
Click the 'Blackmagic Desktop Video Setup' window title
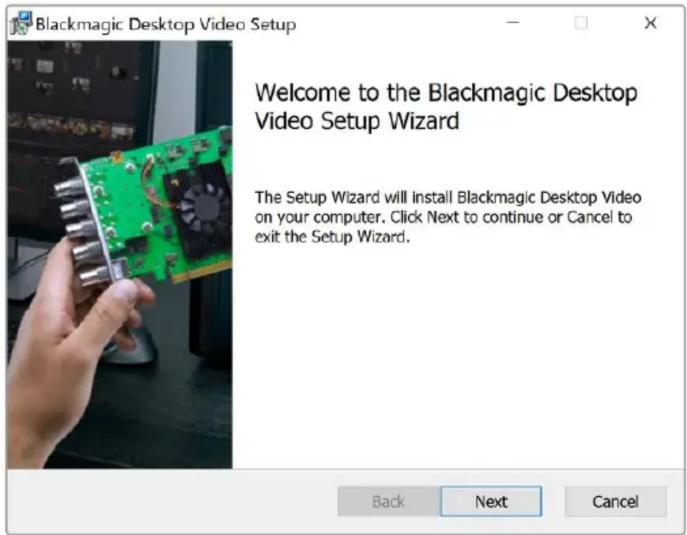166,25
